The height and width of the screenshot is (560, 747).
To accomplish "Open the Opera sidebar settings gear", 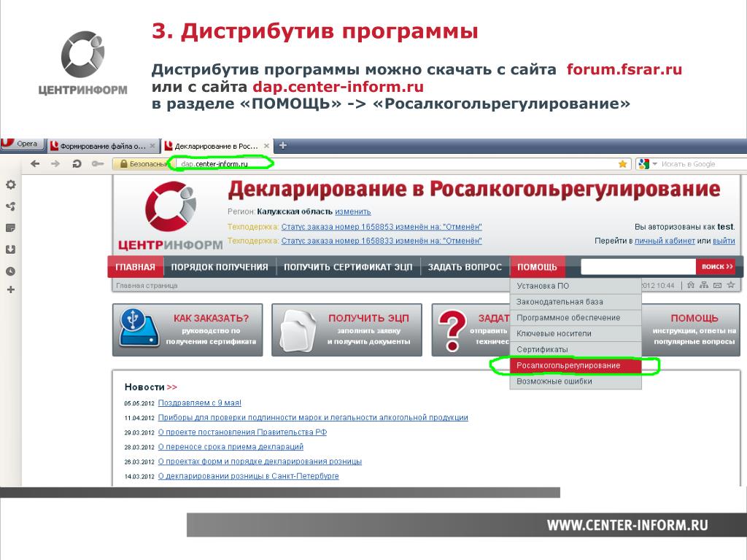I will click(10, 184).
